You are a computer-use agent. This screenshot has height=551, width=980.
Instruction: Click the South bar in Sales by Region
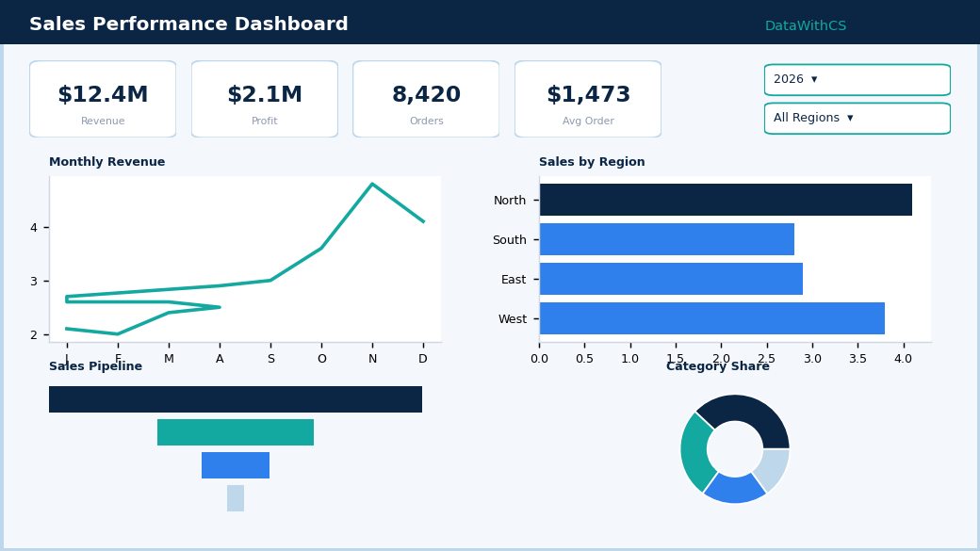pos(667,239)
